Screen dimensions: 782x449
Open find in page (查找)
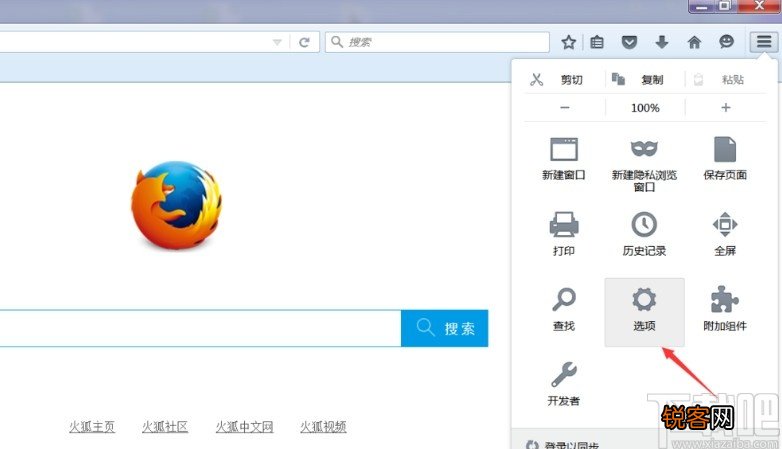[564, 309]
